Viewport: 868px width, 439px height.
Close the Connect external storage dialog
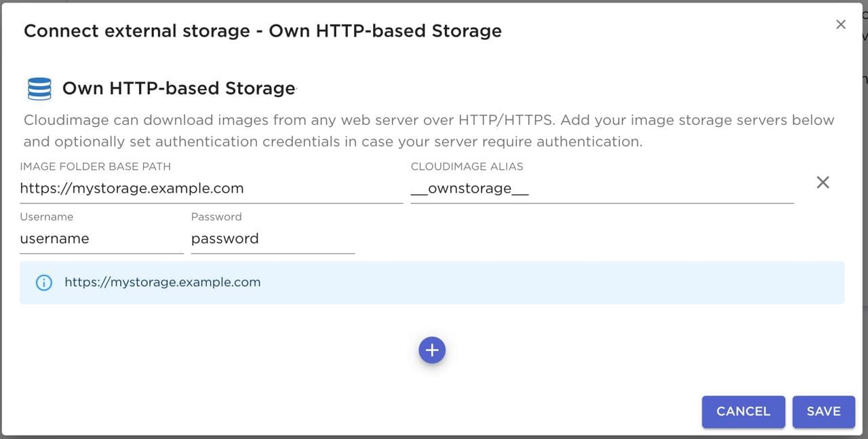click(x=841, y=24)
